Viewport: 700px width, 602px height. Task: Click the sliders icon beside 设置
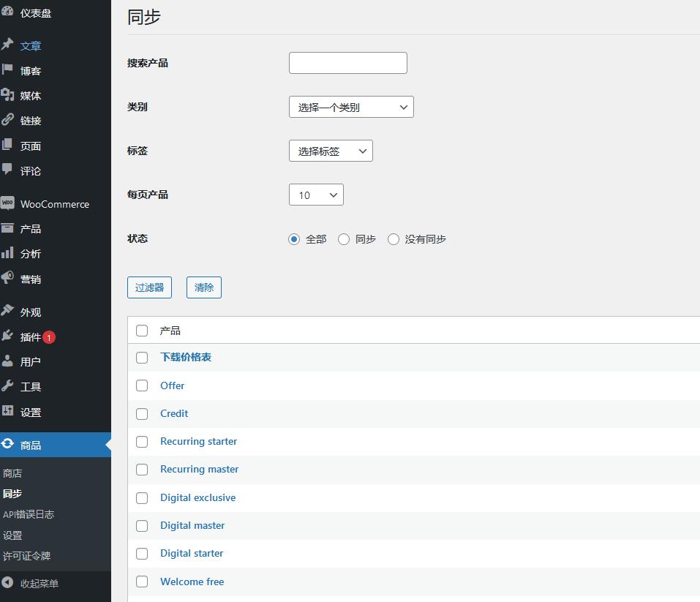(x=7, y=411)
